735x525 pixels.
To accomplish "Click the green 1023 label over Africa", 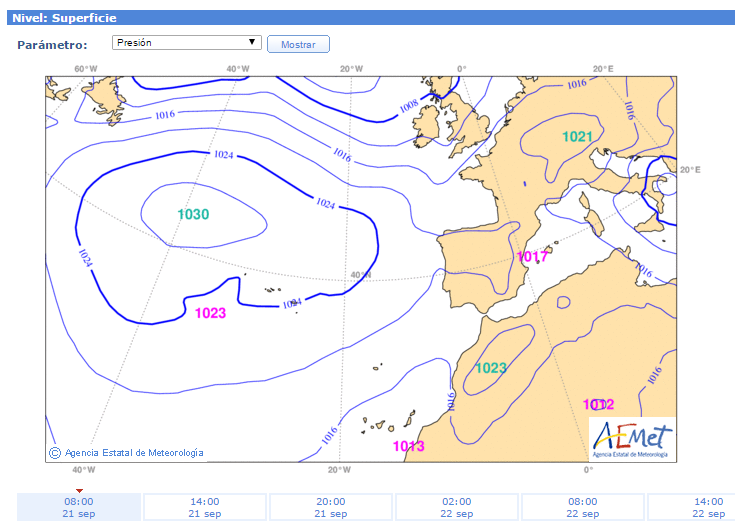I will coord(490,368).
